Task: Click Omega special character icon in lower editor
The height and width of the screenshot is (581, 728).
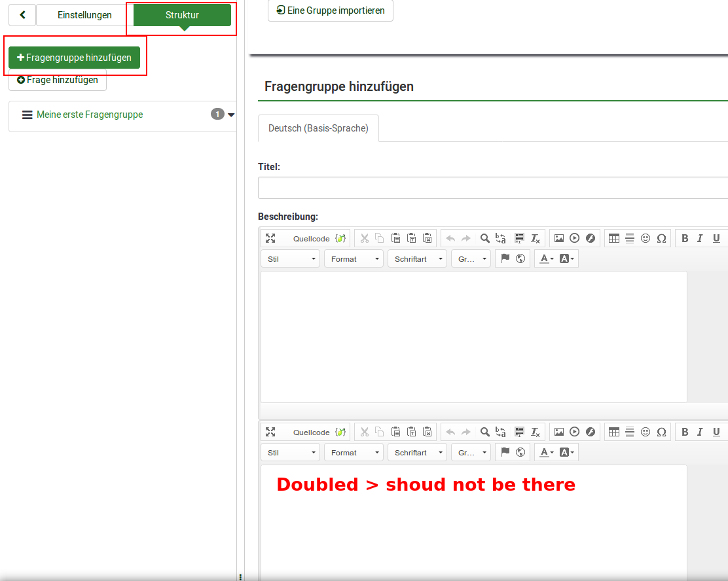Action: point(661,432)
